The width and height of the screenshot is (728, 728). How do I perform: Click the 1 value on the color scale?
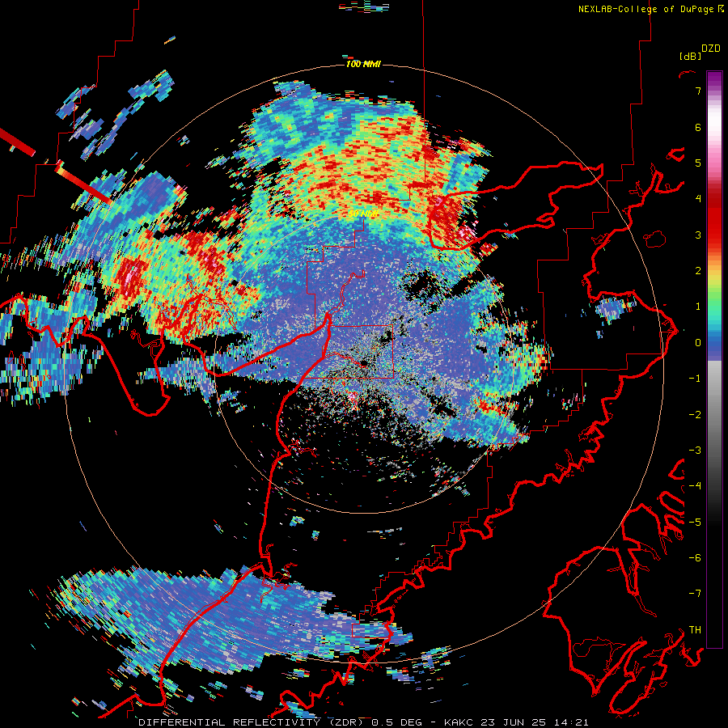[698, 307]
